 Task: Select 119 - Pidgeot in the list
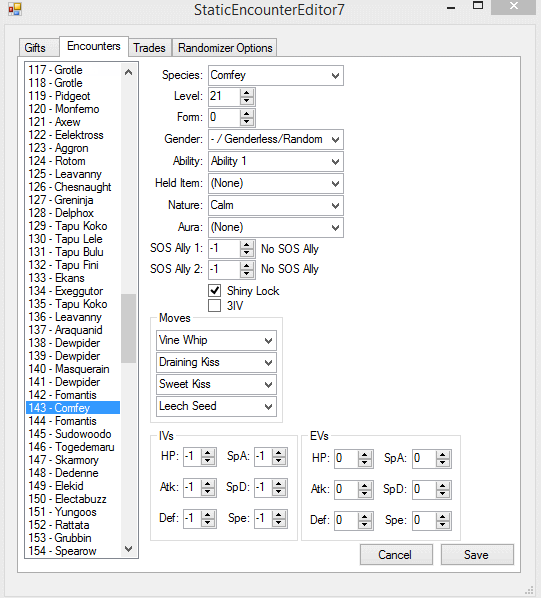[x=73, y=96]
